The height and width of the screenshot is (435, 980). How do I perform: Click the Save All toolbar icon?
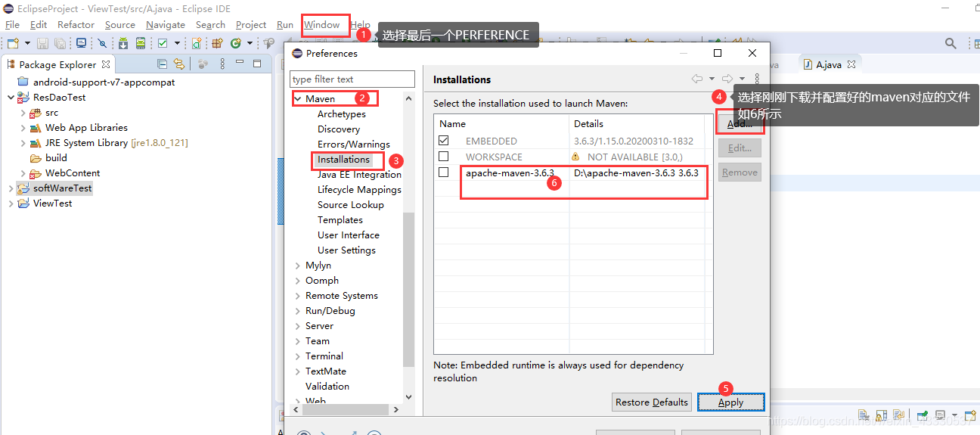click(60, 44)
